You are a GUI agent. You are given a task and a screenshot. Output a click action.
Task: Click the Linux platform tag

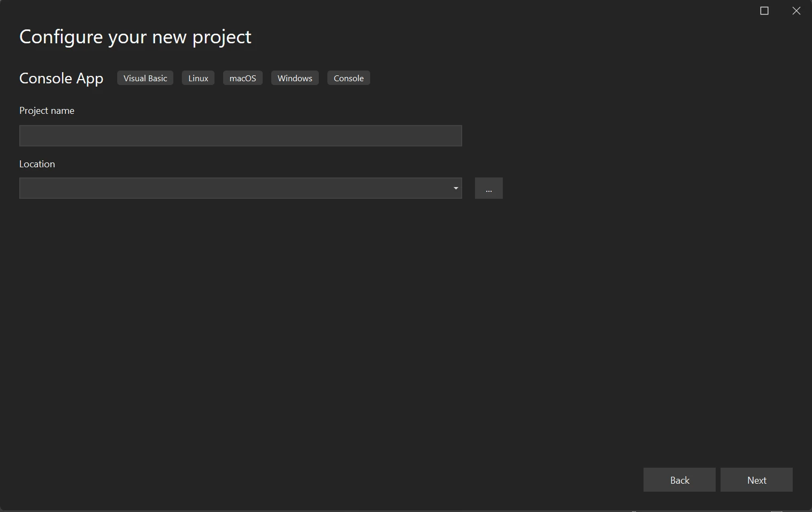click(198, 78)
